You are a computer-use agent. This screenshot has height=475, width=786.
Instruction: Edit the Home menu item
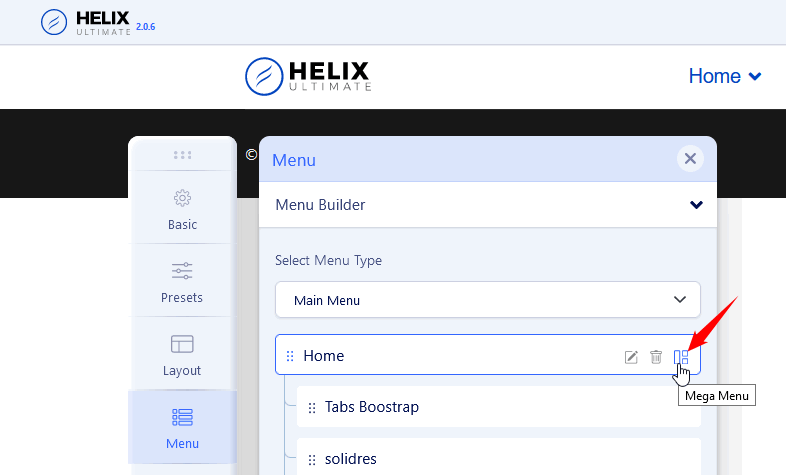[631, 357]
